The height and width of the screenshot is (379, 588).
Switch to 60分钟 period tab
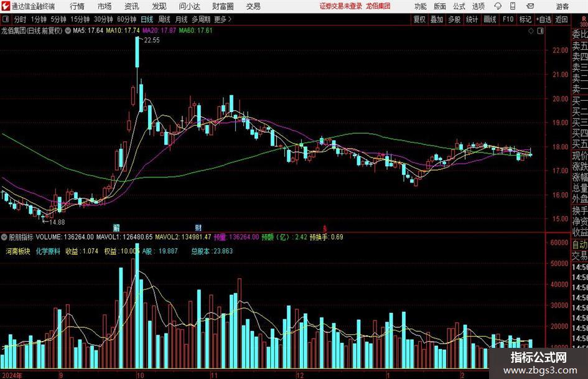(126, 19)
